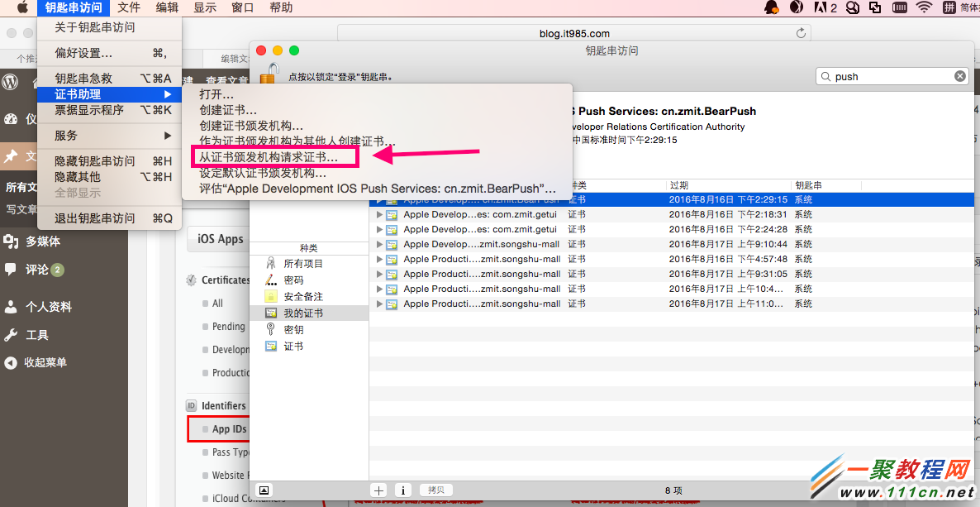Reload page in Safari address bar
980x507 pixels.
[801, 33]
